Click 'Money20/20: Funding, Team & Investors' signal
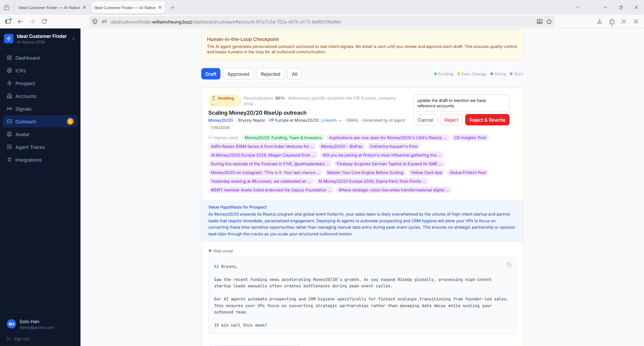This screenshot has height=346, width=644. pyautogui.click(x=283, y=138)
